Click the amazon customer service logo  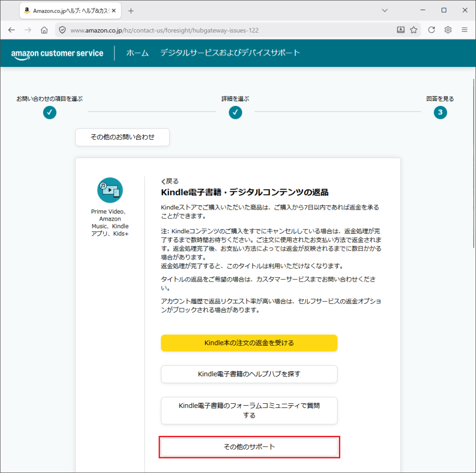57,54
